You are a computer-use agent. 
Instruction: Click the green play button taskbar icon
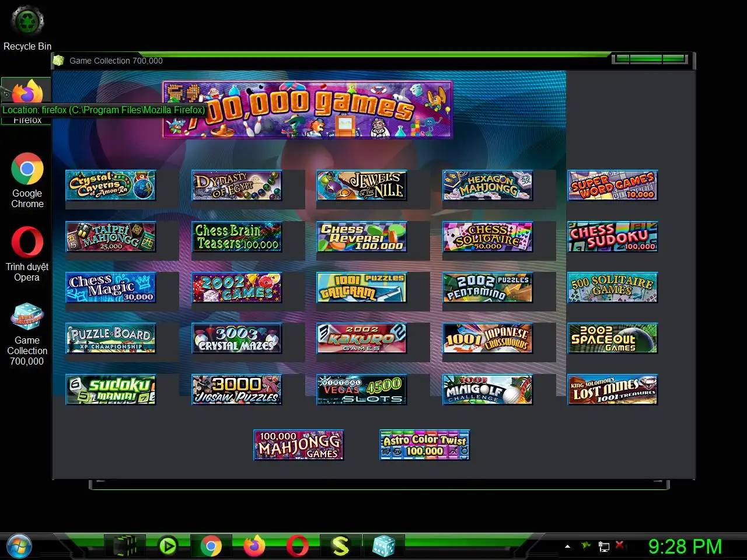(168, 547)
